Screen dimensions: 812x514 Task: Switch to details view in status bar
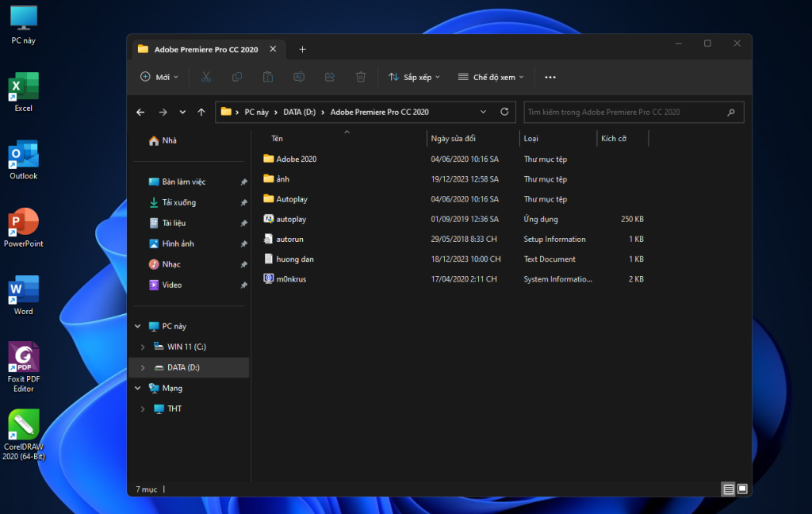(x=728, y=489)
